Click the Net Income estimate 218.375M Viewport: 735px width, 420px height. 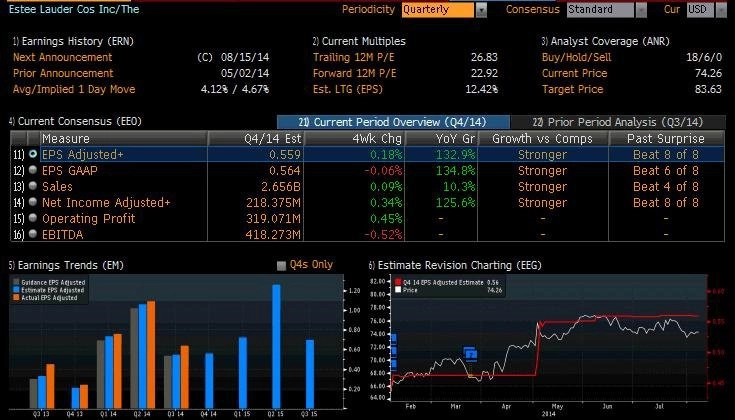click(x=273, y=202)
